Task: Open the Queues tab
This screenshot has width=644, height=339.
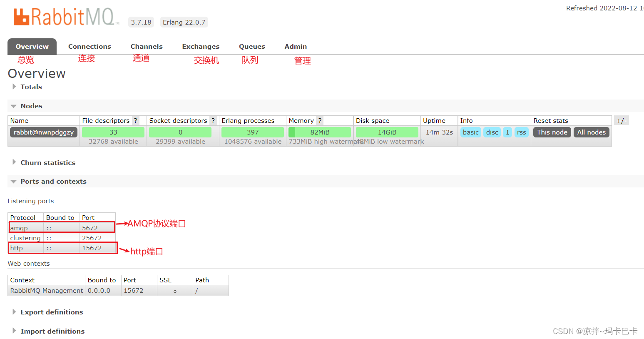Action: [x=252, y=47]
